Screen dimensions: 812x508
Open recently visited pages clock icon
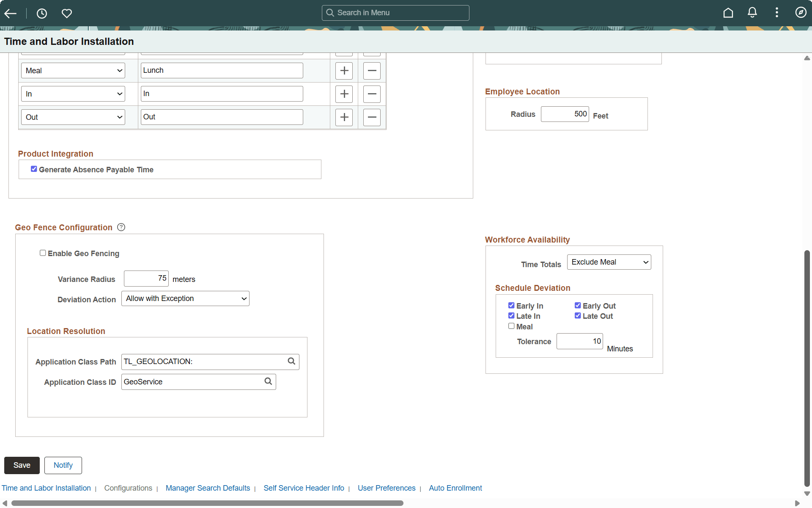pyautogui.click(x=41, y=13)
